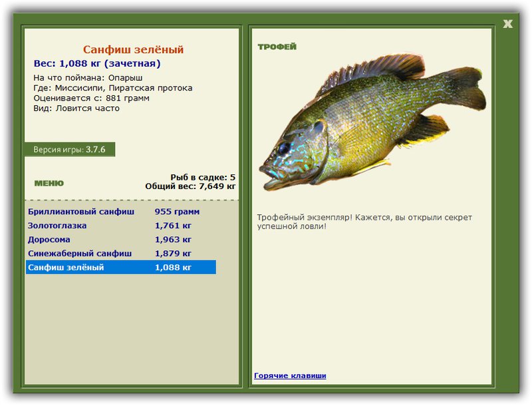This screenshot has height=406, width=532.
Task: Click the Вес: 1,088 кг weight line
Action: 97,63
